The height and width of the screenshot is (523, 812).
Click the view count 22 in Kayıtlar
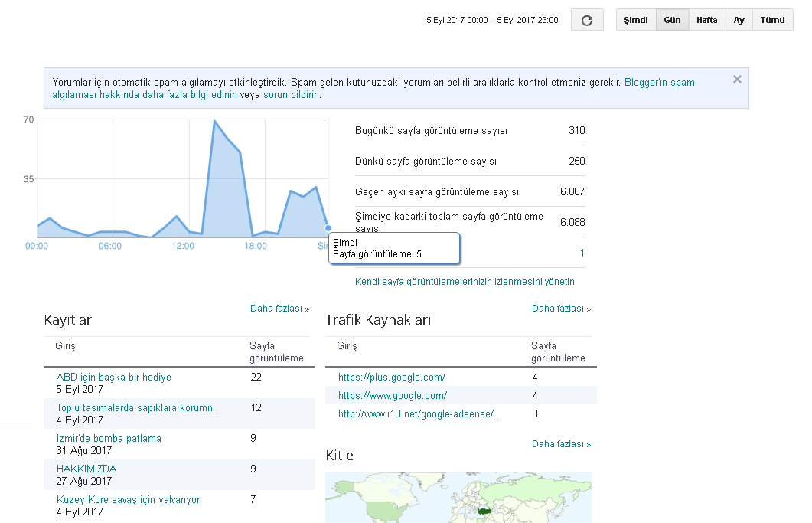click(256, 378)
